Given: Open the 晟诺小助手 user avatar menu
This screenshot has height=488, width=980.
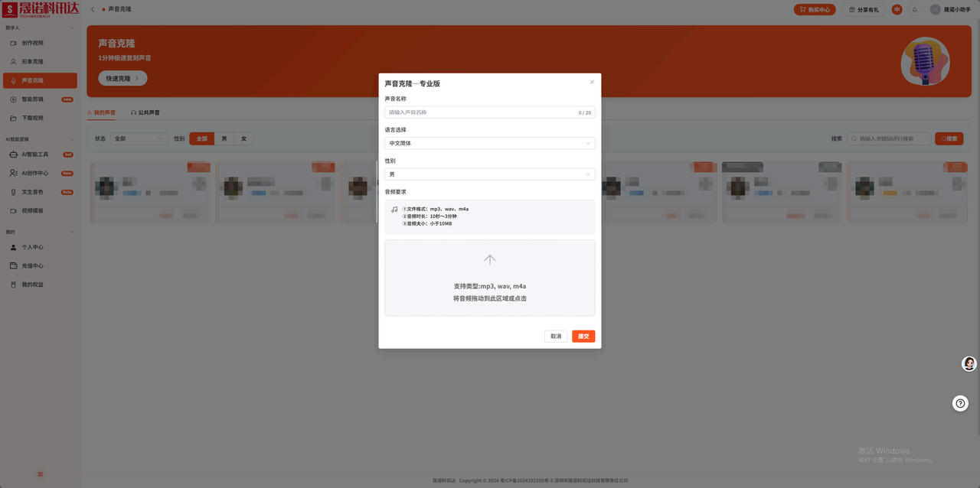Looking at the screenshot, I should 950,9.
